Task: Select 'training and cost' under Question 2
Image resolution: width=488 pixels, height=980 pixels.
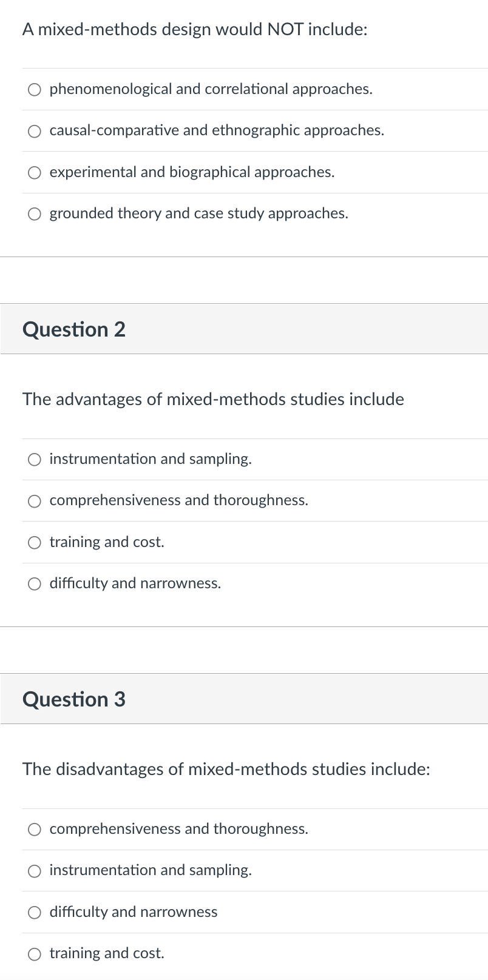Action: point(34,543)
